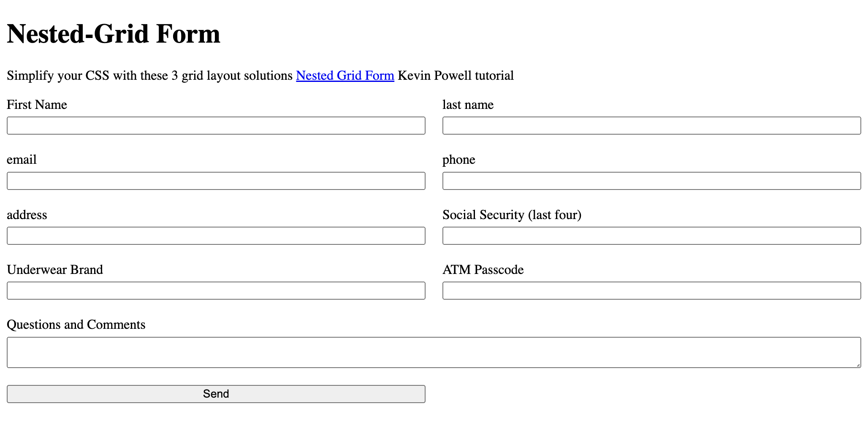Focus the Questions and Comments textarea
The height and width of the screenshot is (428, 868).
(434, 352)
